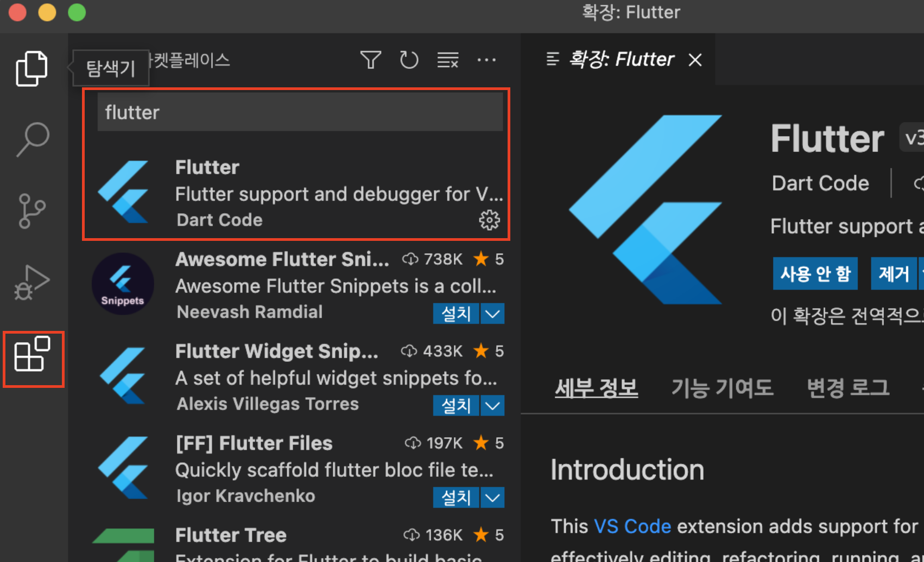Open the Run and Debug view
Image resolution: width=924 pixels, height=562 pixels.
coord(31,282)
